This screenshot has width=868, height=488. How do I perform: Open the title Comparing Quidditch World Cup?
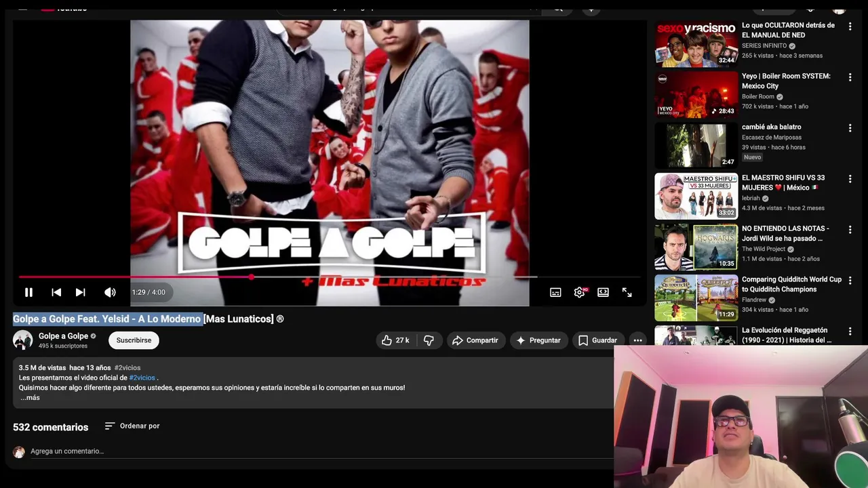coord(791,284)
